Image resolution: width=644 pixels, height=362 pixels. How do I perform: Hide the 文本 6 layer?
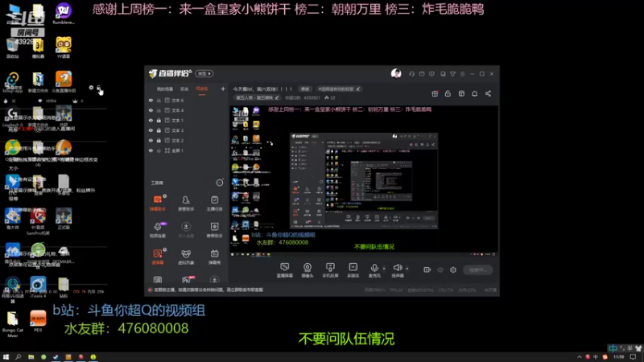[x=151, y=100]
